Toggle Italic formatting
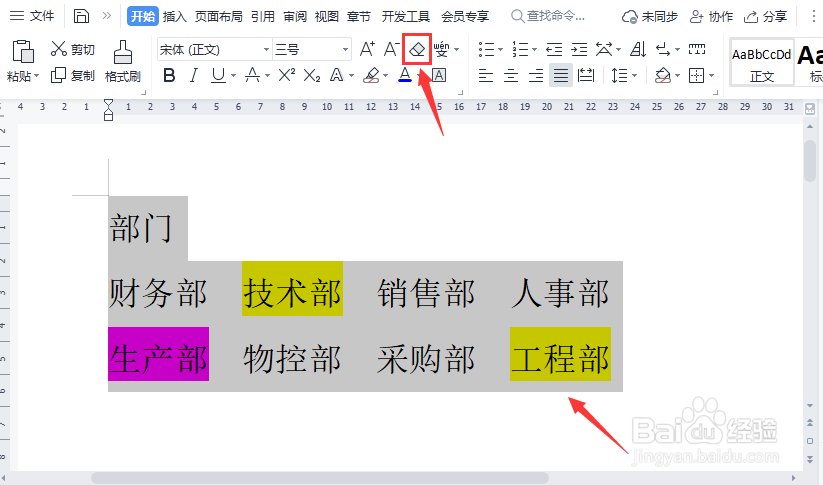The height and width of the screenshot is (485, 823). [x=194, y=76]
